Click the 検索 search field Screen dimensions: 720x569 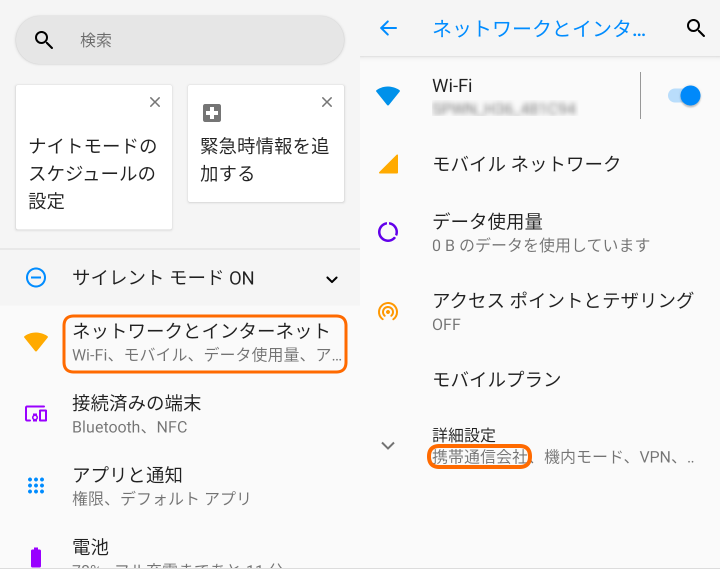click(180, 40)
